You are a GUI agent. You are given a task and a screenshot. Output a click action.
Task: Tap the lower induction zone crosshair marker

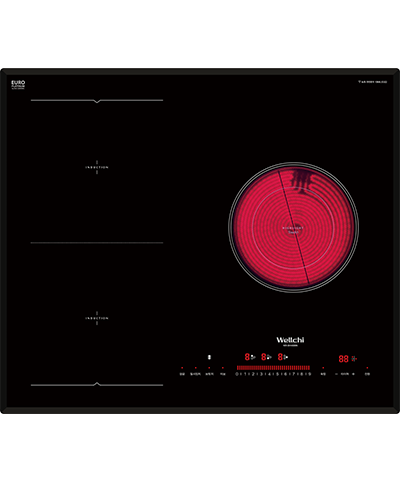[x=97, y=318]
